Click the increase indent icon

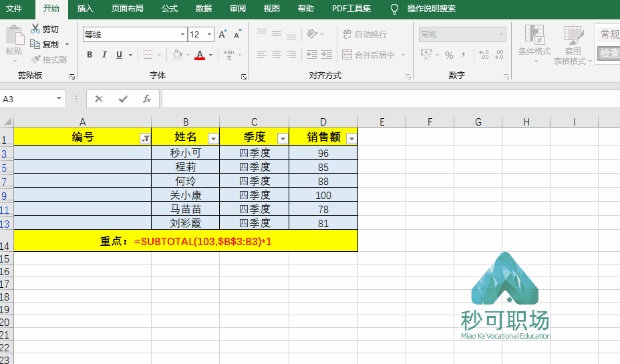[327, 55]
